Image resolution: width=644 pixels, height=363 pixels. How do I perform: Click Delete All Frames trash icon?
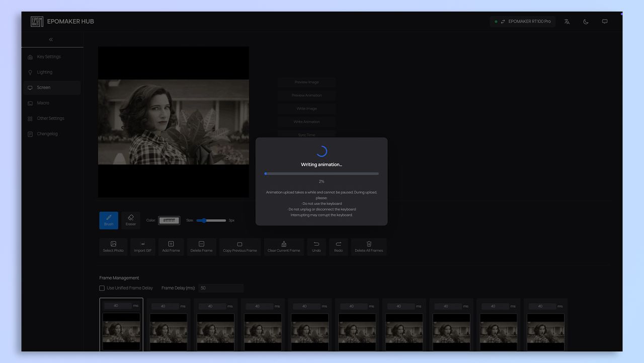[x=369, y=244]
